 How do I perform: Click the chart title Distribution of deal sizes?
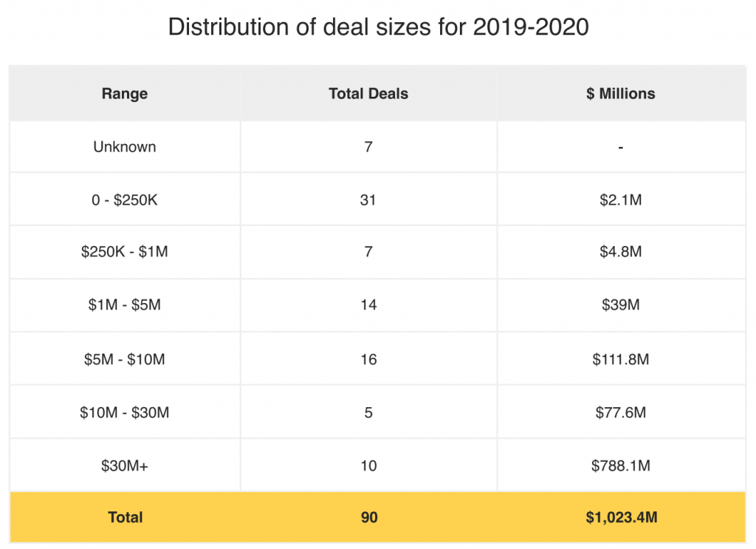[379, 27]
